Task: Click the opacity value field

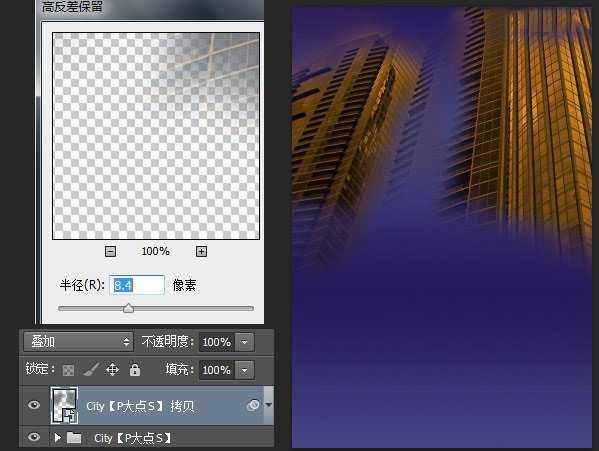Action: point(217,342)
